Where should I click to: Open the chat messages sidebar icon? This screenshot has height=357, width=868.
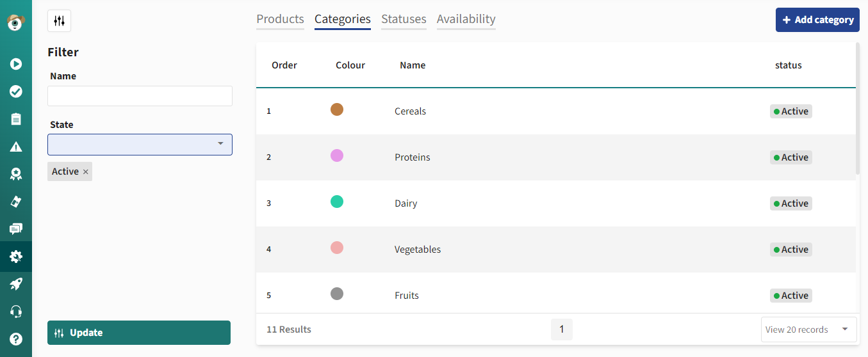(16, 229)
